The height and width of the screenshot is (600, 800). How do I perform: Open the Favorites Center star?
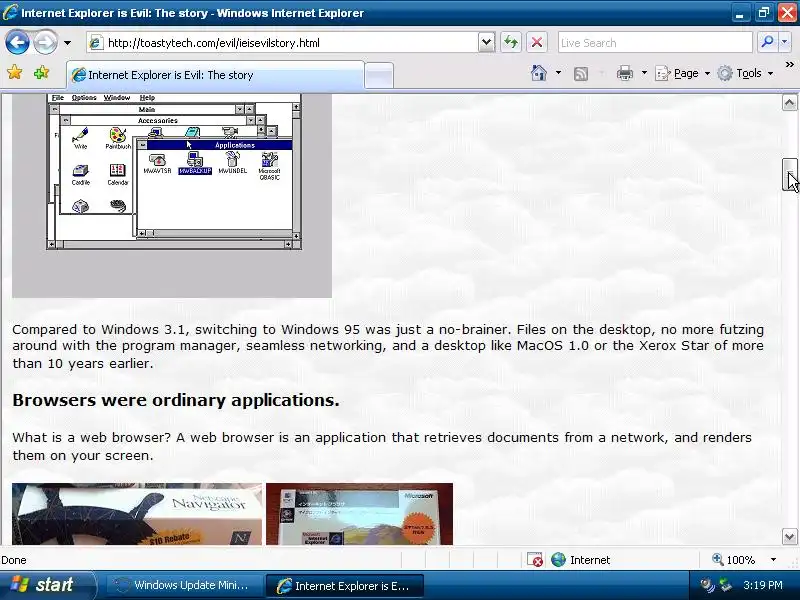15,72
